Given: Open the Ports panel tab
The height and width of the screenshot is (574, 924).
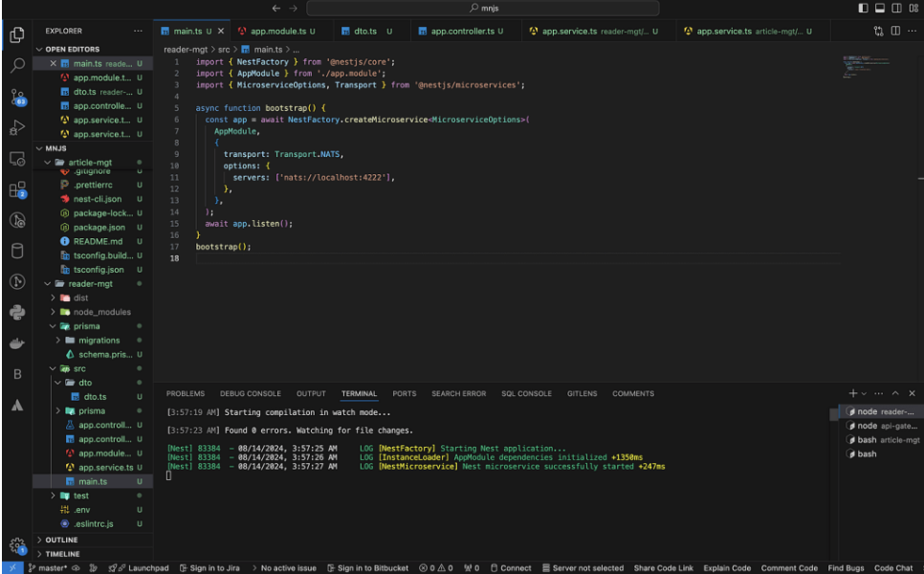Looking at the screenshot, I should click(405, 393).
